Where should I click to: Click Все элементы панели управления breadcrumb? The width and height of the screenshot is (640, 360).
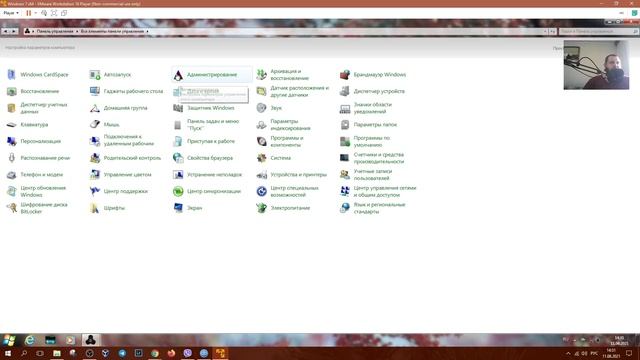coord(112,31)
